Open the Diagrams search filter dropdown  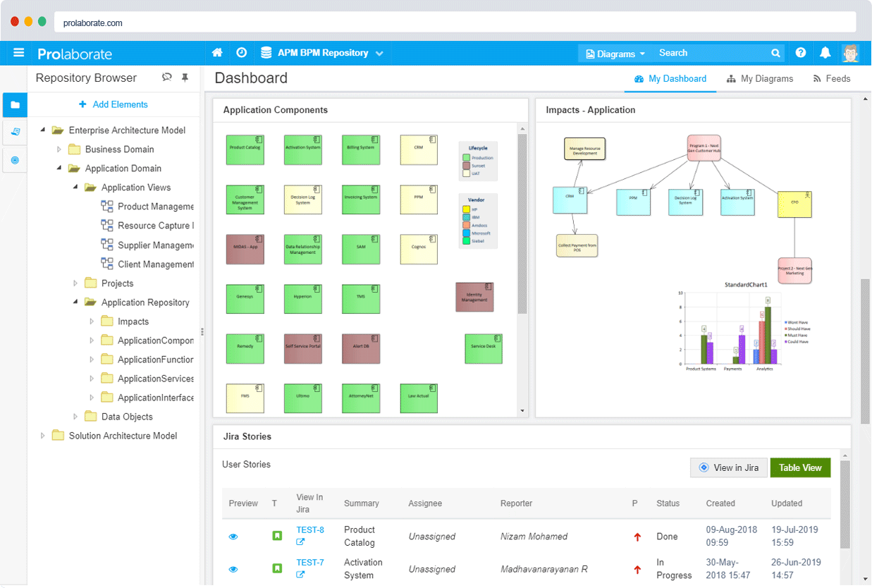pyautogui.click(x=615, y=54)
